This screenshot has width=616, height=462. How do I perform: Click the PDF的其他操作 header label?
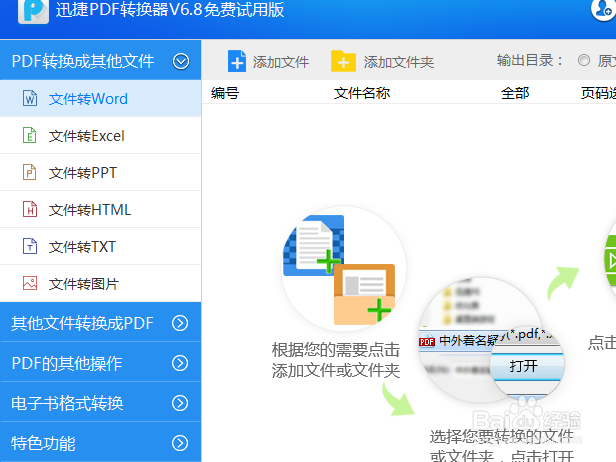point(67,363)
